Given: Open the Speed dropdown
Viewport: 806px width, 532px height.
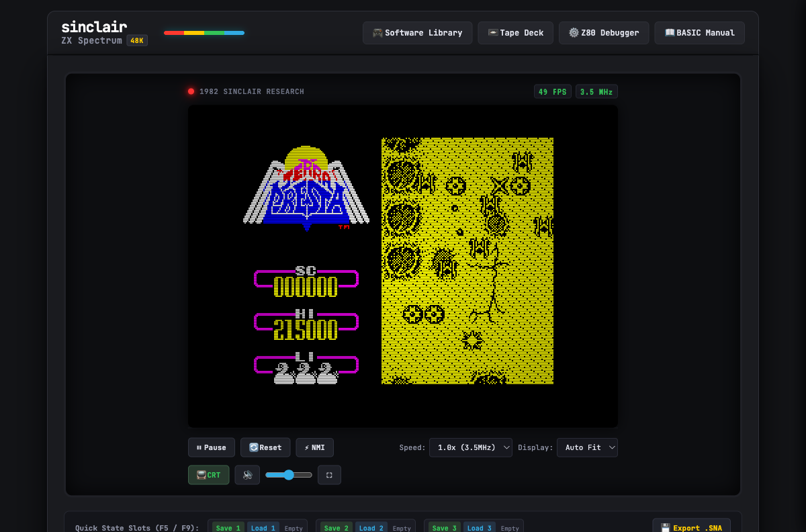Looking at the screenshot, I should [470, 447].
